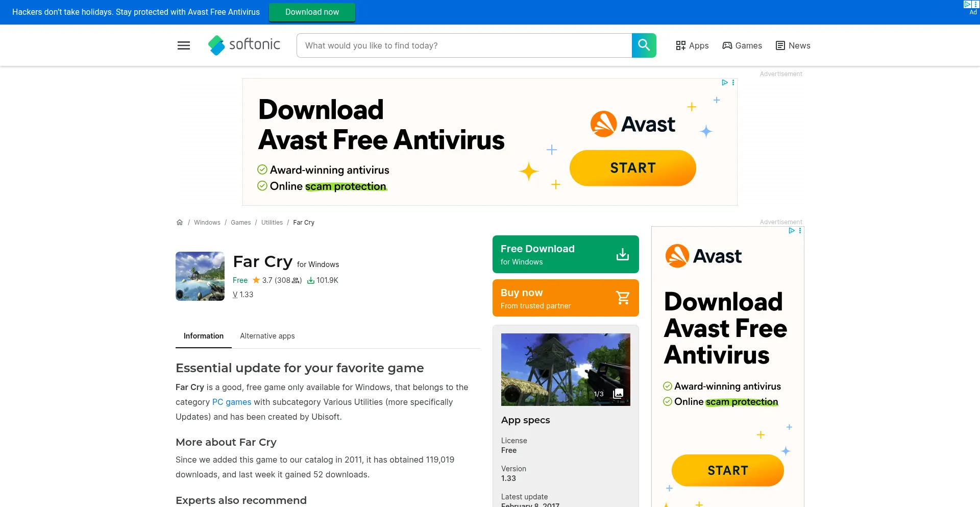The image size is (980, 507).
Task: Click the AdChoices icon on banner ad
Action: point(724,82)
